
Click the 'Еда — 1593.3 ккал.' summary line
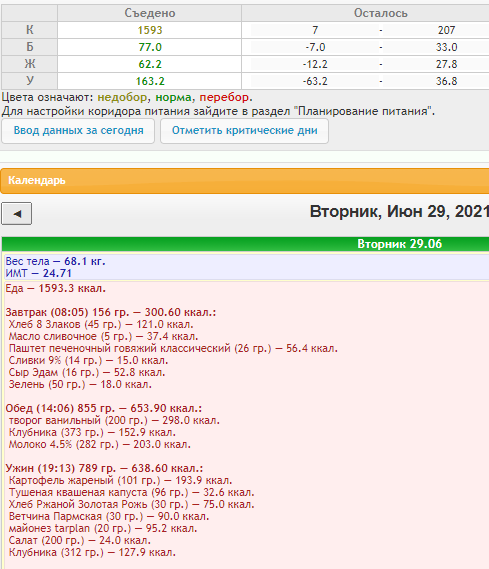tap(56, 288)
